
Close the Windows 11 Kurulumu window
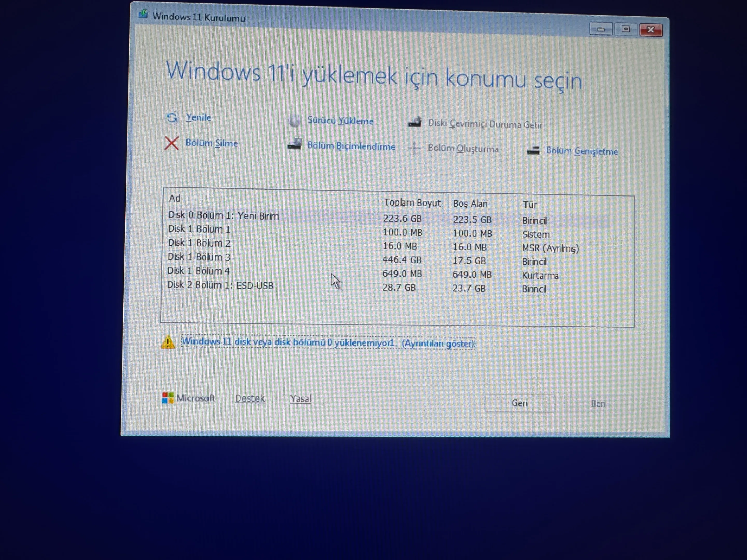[651, 30]
